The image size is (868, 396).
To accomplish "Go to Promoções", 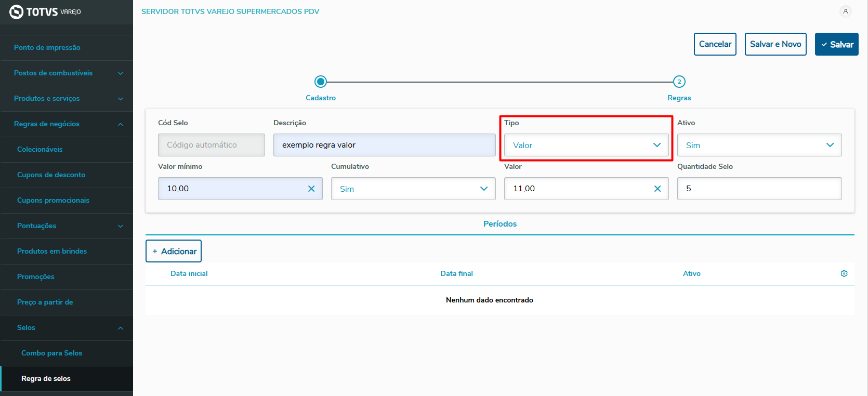I will [67, 277].
